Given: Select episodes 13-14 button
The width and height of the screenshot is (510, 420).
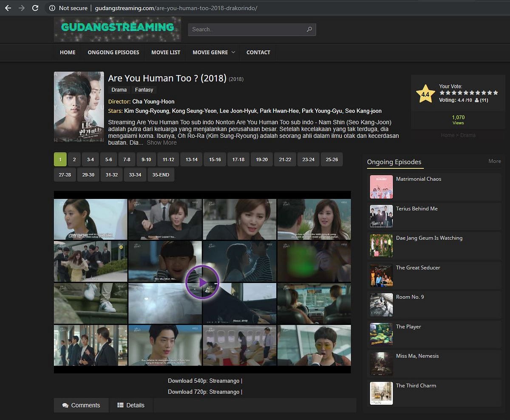Looking at the screenshot, I should (192, 159).
